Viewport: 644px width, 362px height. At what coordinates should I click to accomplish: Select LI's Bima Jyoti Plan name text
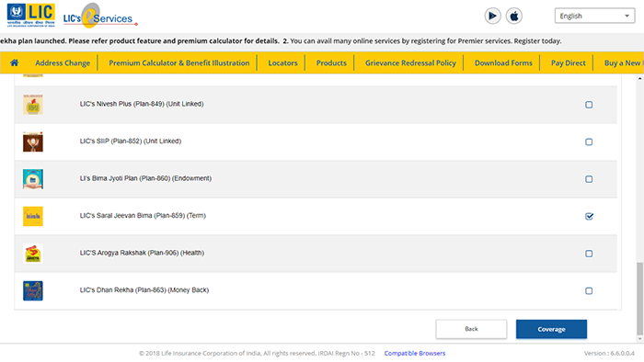click(145, 179)
